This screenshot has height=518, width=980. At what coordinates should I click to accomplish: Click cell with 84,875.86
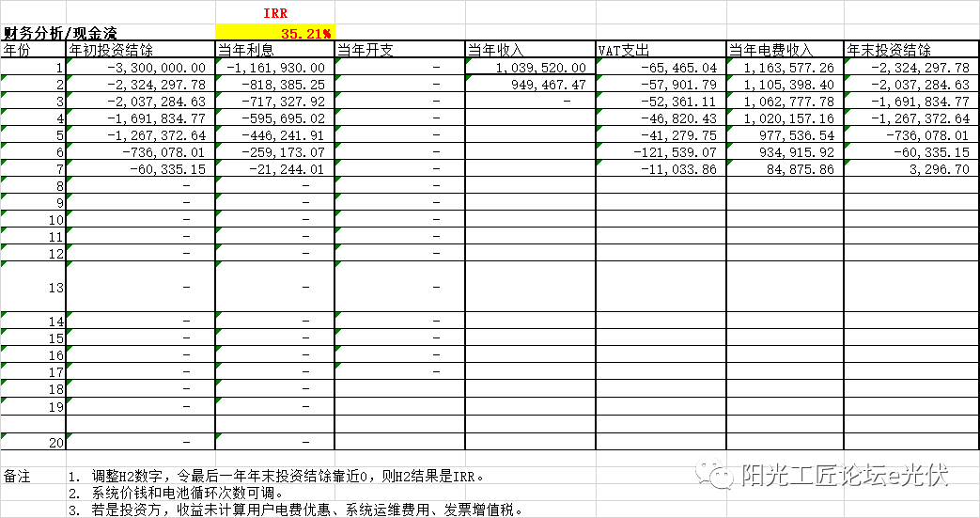coord(785,169)
